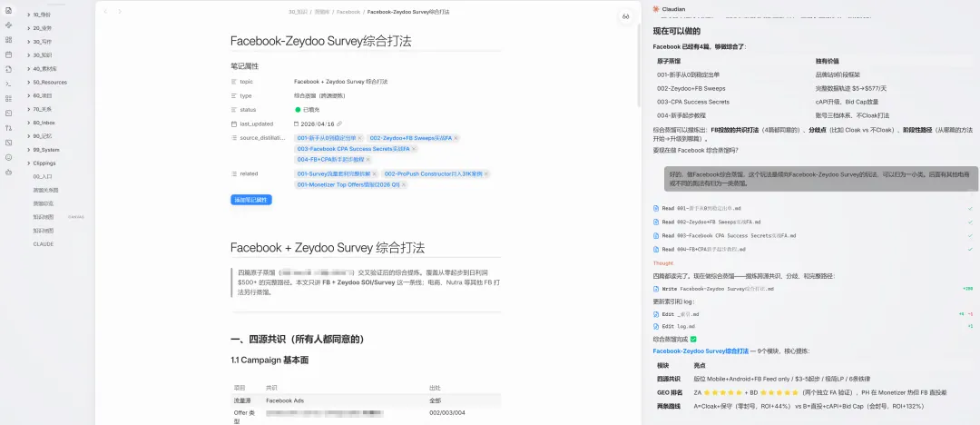
Task: Click the smiley face ribbon icon
Action: tap(8, 157)
